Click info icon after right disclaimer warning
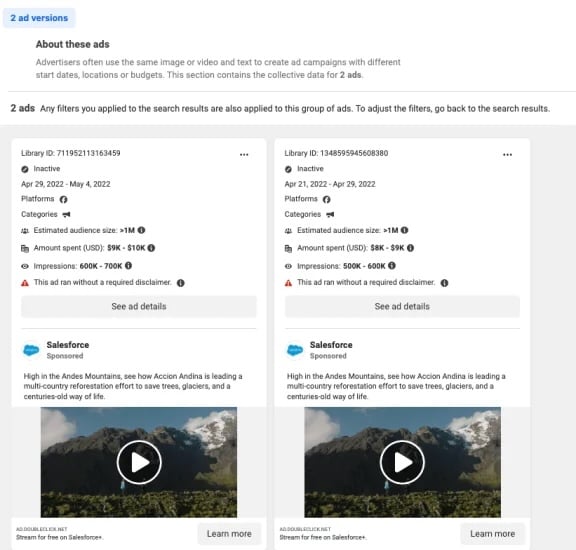Screen dimensions: 576x550 pyautogui.click(x=444, y=283)
